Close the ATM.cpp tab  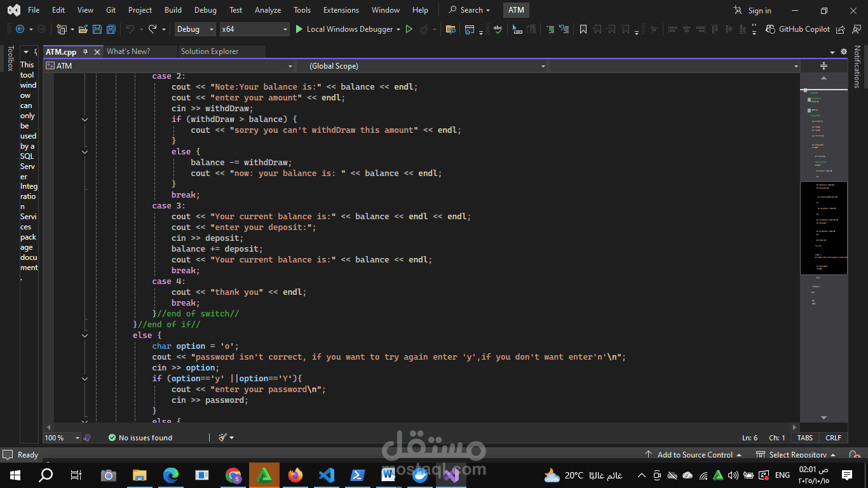97,52
